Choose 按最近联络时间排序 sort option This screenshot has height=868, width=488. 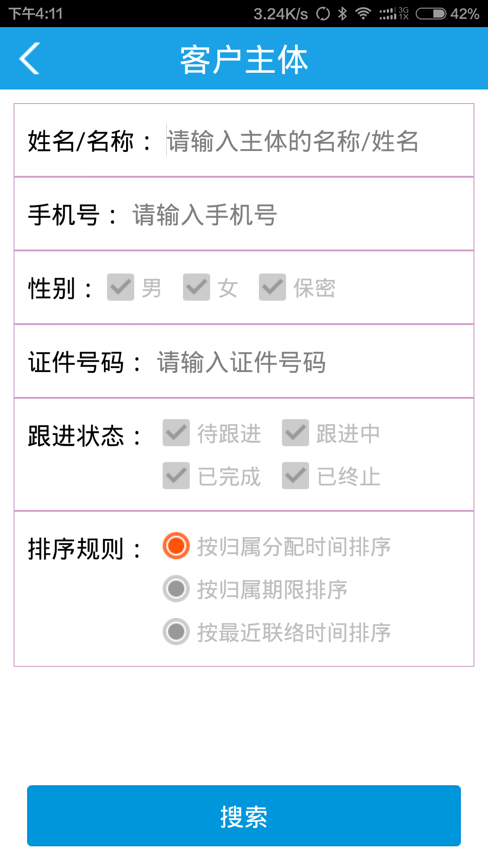tap(176, 632)
